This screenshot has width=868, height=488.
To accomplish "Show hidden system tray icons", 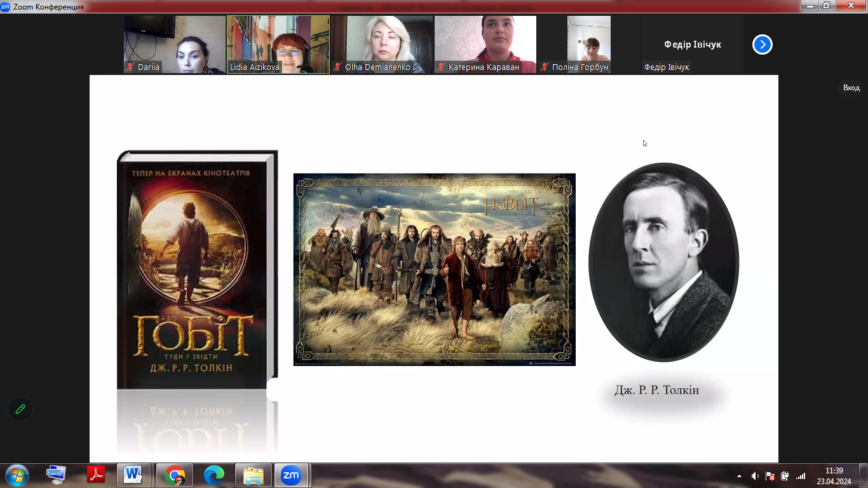I will (x=739, y=476).
